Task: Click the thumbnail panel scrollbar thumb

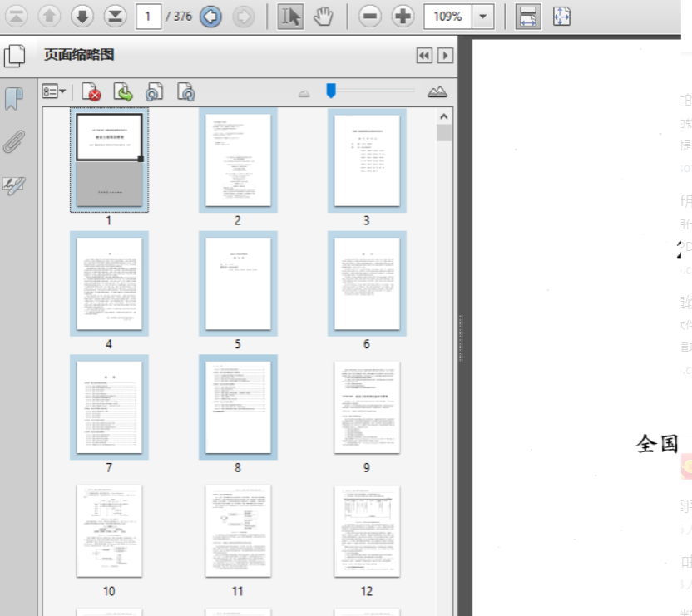Action: coord(444,133)
